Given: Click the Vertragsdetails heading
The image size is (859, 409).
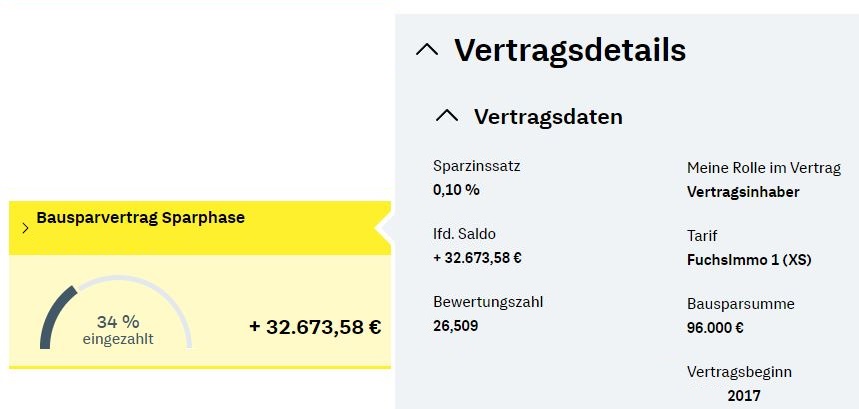Looking at the screenshot, I should tap(569, 49).
